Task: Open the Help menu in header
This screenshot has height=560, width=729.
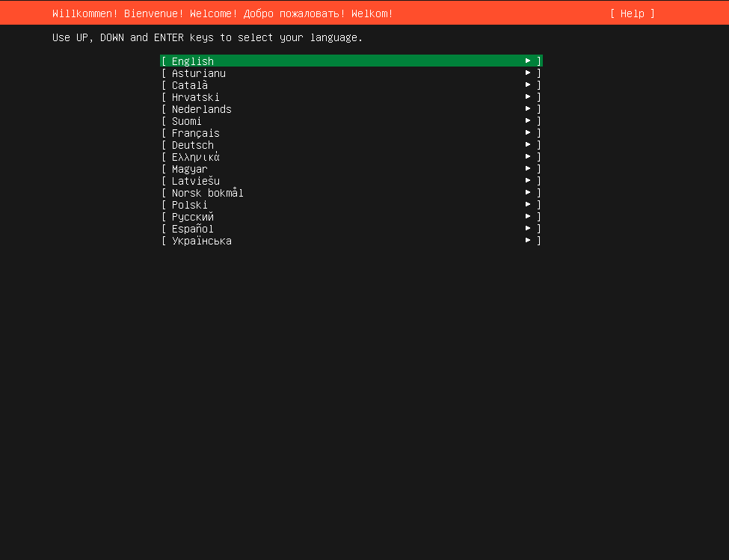Action: pos(632,13)
